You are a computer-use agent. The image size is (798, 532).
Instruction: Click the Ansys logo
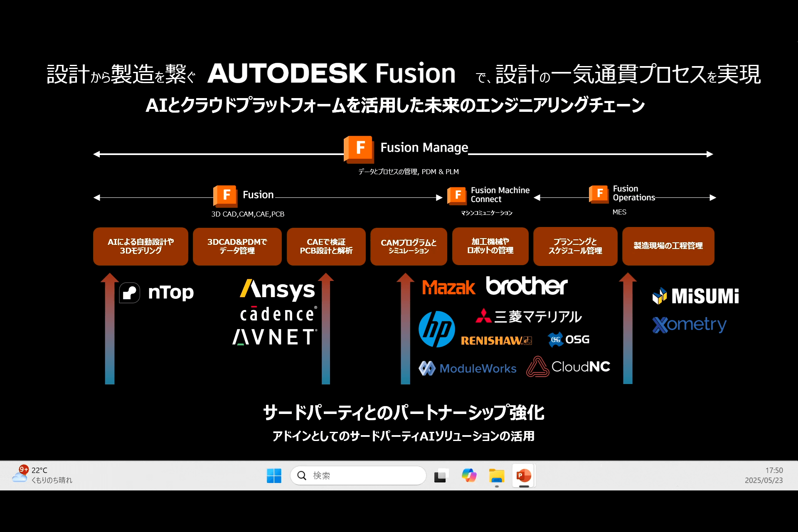tap(277, 290)
